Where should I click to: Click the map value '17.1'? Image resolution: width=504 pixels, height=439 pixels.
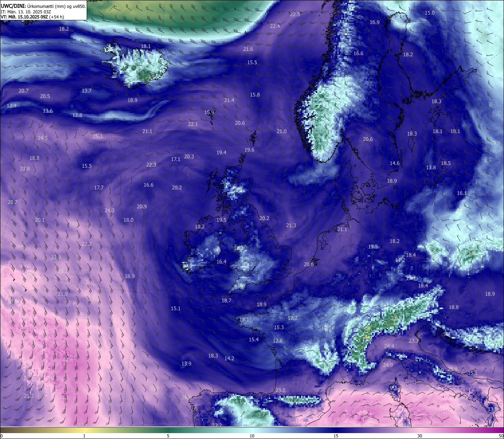pos(176,159)
